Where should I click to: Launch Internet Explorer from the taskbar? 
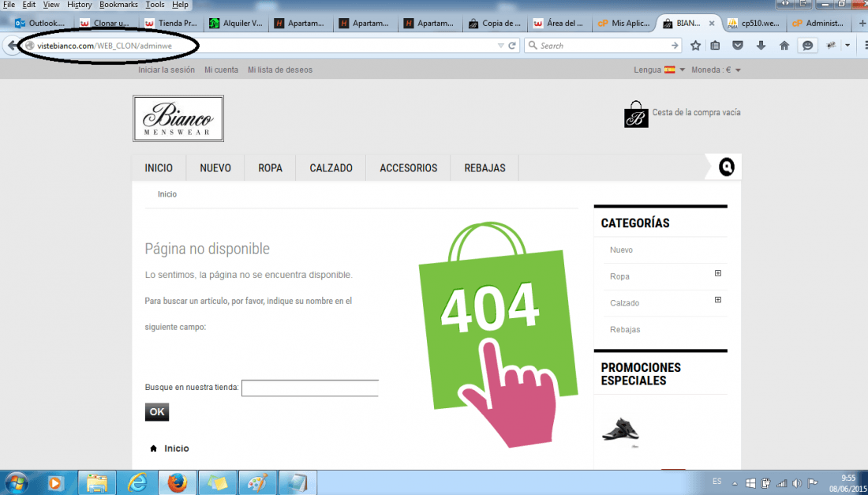click(137, 483)
